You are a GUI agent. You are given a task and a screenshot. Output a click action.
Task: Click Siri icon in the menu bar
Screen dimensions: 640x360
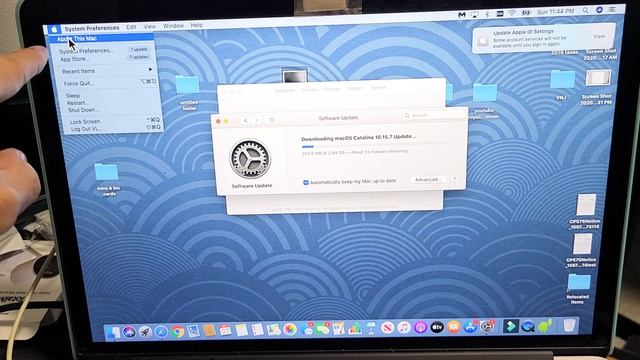point(599,10)
